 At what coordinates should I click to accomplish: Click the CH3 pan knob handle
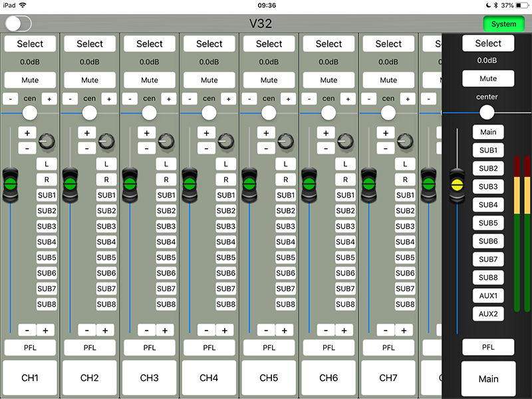pos(149,112)
